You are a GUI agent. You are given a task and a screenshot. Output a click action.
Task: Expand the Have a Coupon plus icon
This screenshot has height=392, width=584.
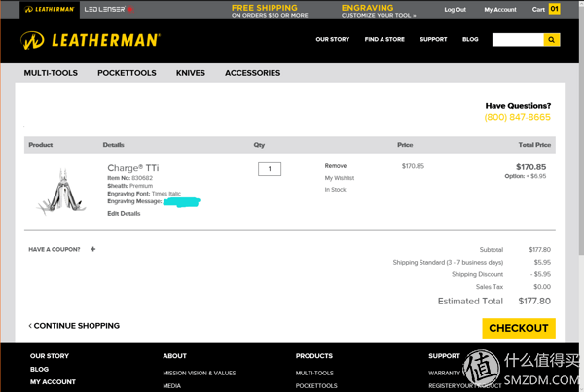(93, 249)
